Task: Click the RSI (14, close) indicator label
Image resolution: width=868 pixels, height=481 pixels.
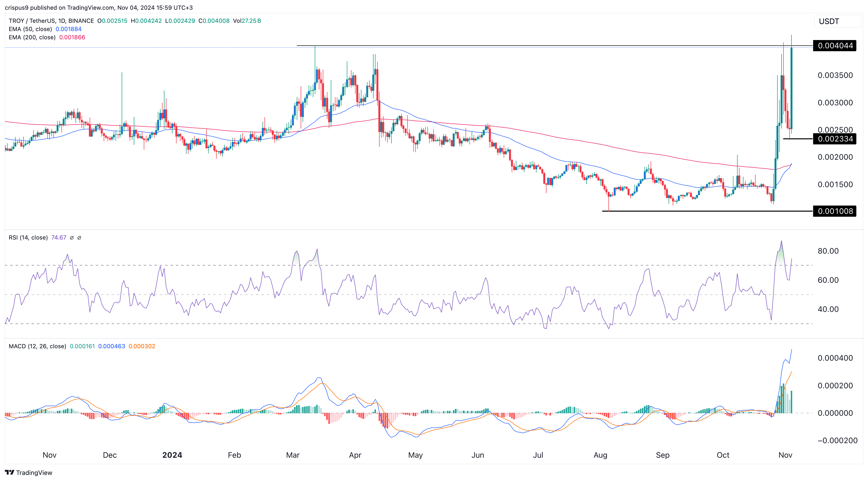Action: [x=28, y=238]
